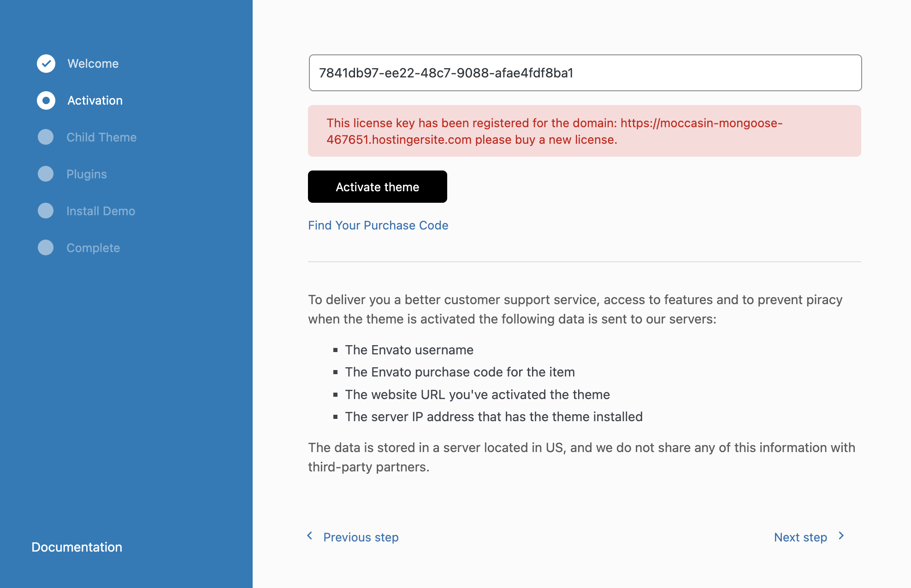Click the Plugins step circle icon
The height and width of the screenshot is (588, 911).
pos(46,174)
